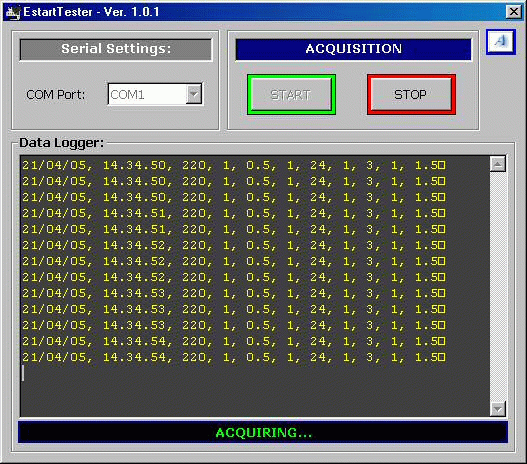Expand the COM Port dropdown arrow

[x=194, y=94]
